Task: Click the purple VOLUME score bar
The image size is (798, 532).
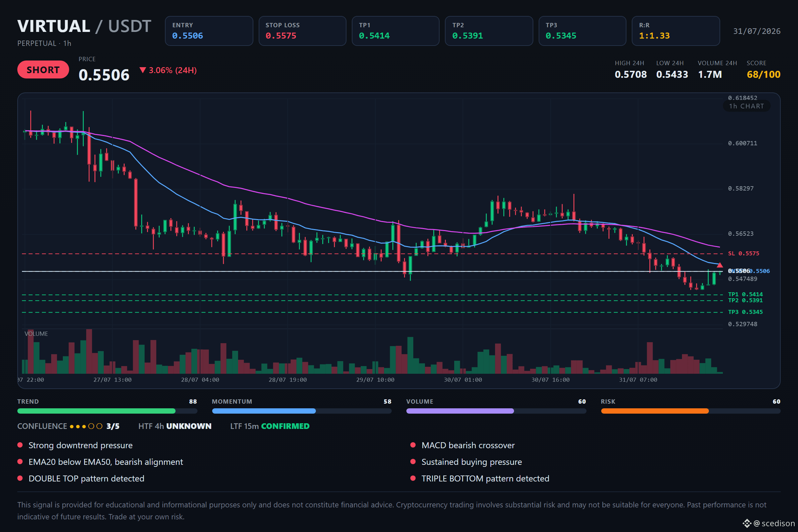Action: [496, 411]
